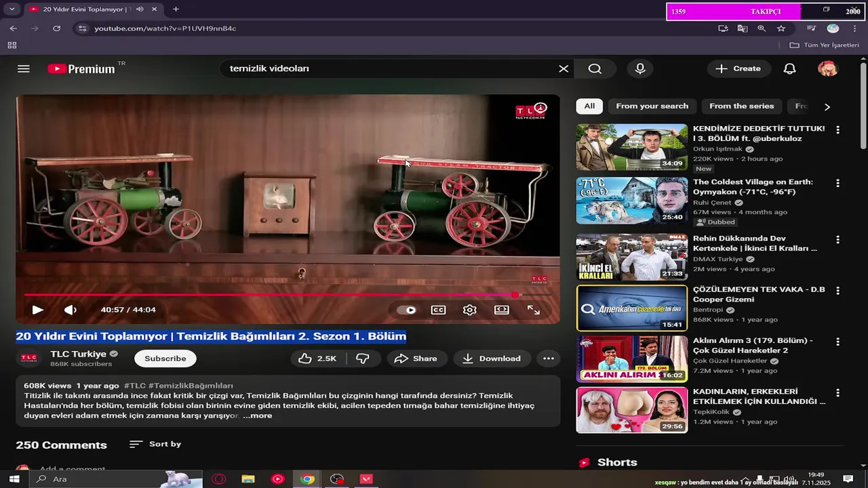Open TLC Turkiye channel avatar

tap(28, 359)
